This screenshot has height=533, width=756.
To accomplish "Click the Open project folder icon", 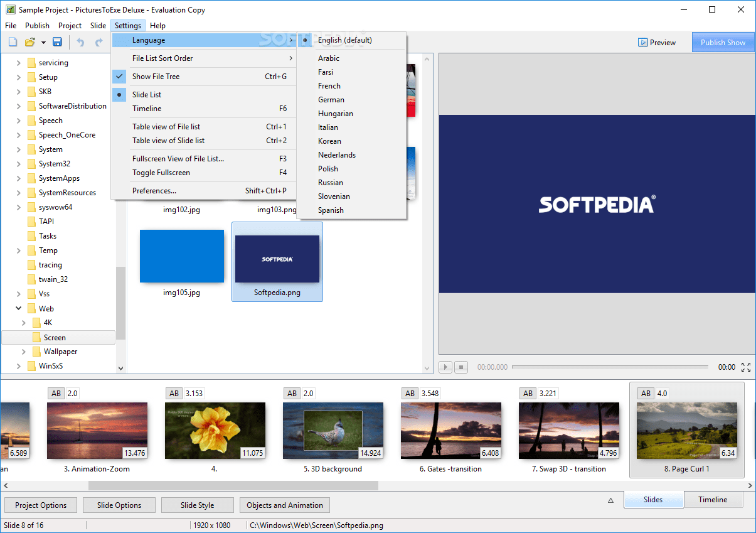I will point(29,42).
